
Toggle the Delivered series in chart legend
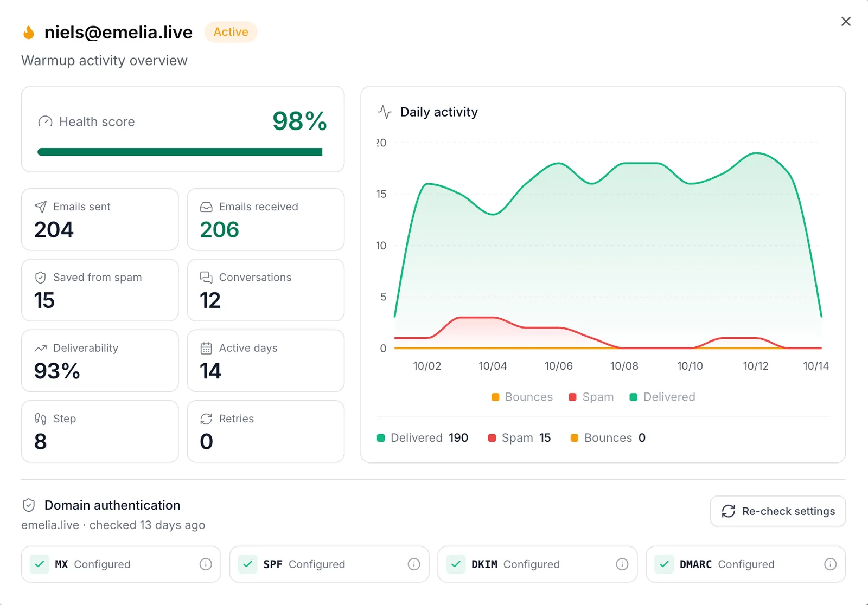tap(662, 397)
